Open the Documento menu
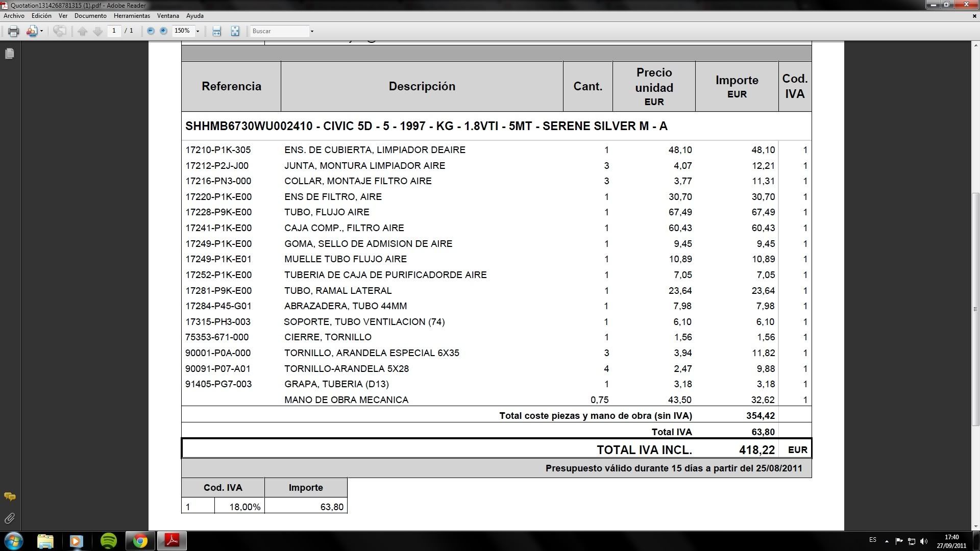The width and height of the screenshot is (980, 551). 90,16
